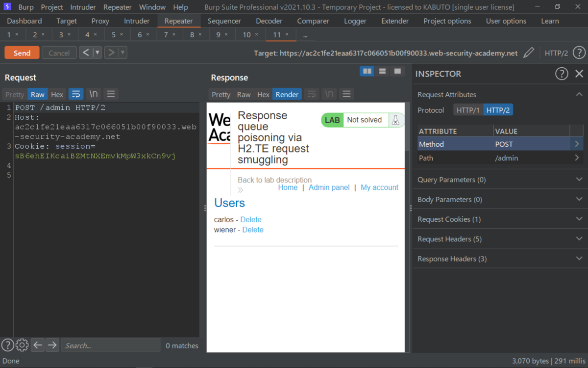
Task: Select top-bottom split layout icon
Action: click(x=382, y=71)
